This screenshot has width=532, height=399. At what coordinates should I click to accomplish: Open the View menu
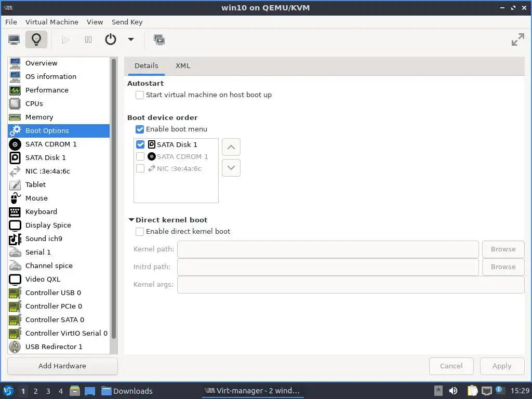[x=95, y=22]
